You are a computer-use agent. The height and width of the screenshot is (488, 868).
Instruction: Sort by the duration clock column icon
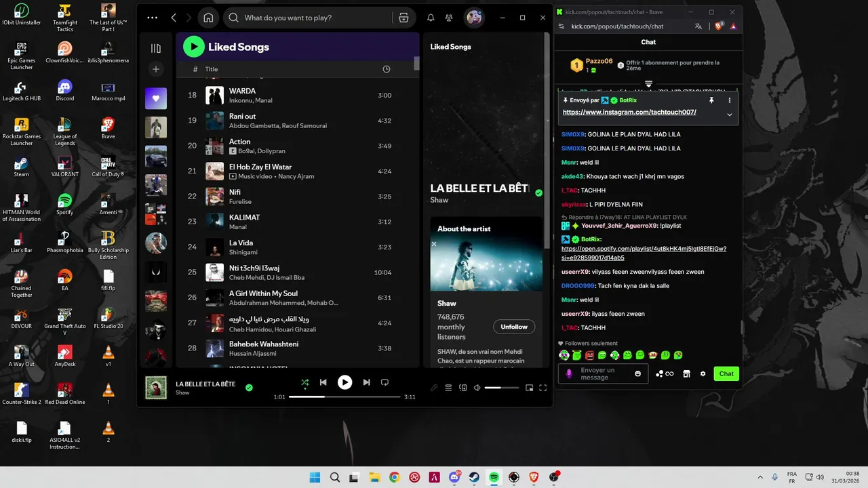[x=387, y=69]
